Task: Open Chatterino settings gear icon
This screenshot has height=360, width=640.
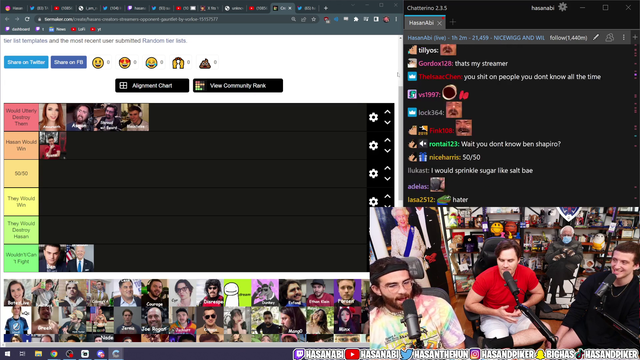Action: point(562,7)
